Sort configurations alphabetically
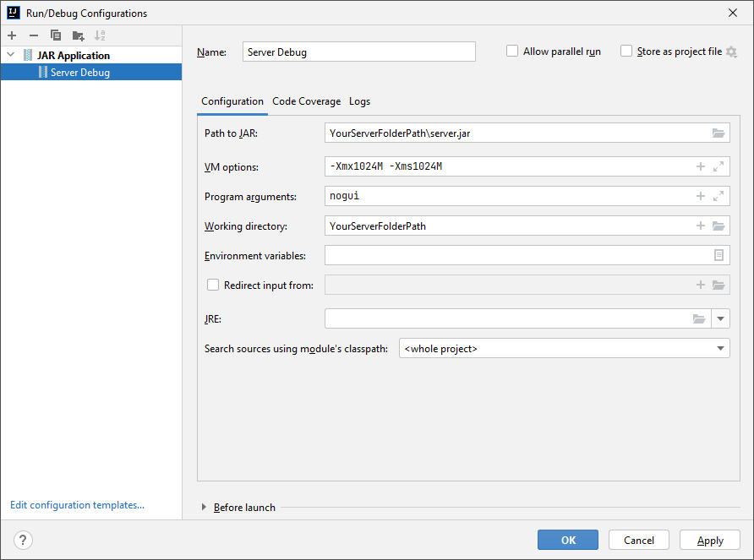754x560 pixels. tap(98, 35)
